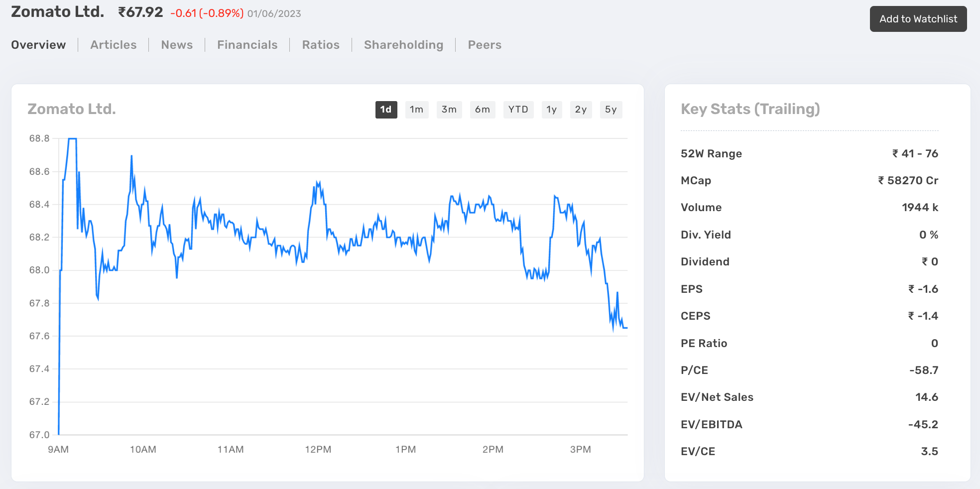The image size is (980, 489).
Task: Click the 3.5 EV/CE value
Action: click(929, 451)
